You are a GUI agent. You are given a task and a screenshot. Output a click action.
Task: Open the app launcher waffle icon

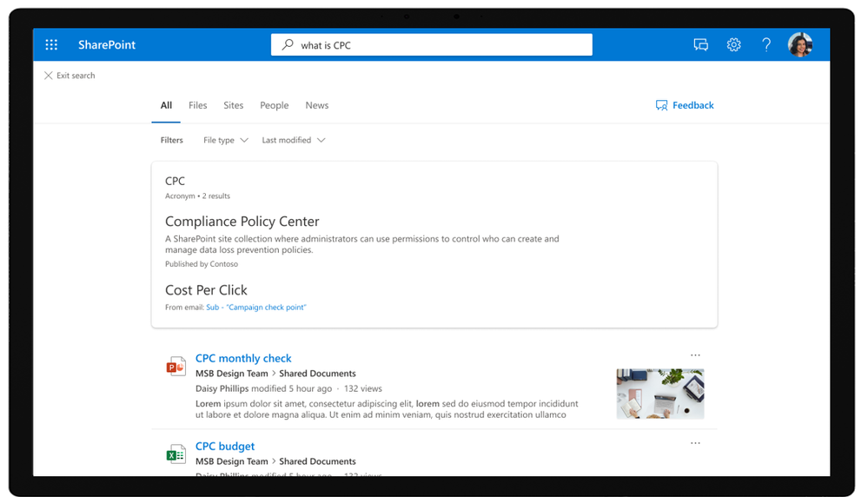[x=51, y=45]
